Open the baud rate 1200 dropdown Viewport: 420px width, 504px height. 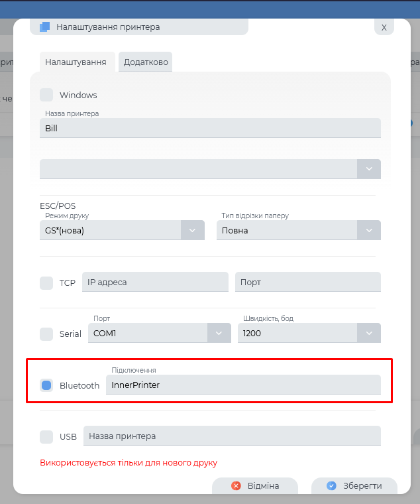[369, 334]
